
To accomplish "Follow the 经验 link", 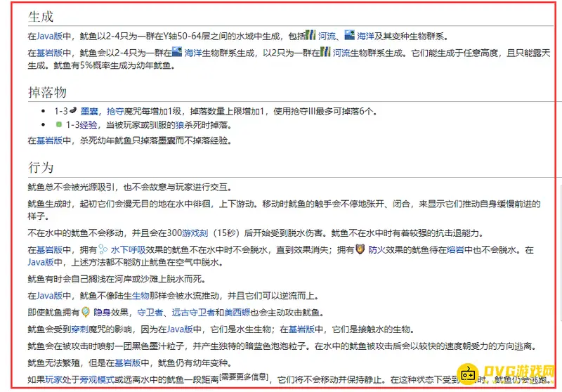I will pyautogui.click(x=87, y=125).
